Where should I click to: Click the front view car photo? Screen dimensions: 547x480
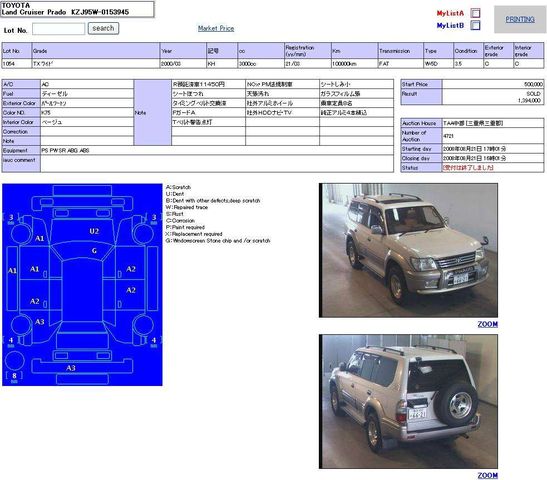(x=408, y=250)
